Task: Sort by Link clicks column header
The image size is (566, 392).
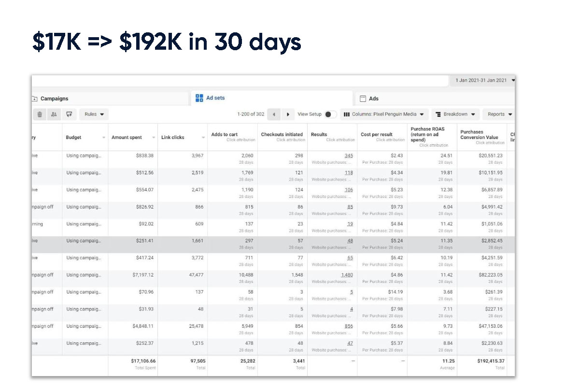Action: (173, 138)
